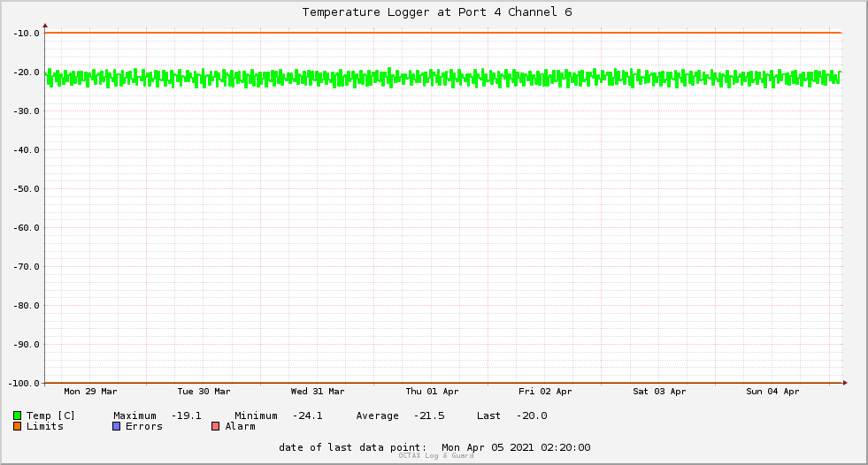Click the -80.0 y-axis label
The image size is (868, 465).
[26, 305]
